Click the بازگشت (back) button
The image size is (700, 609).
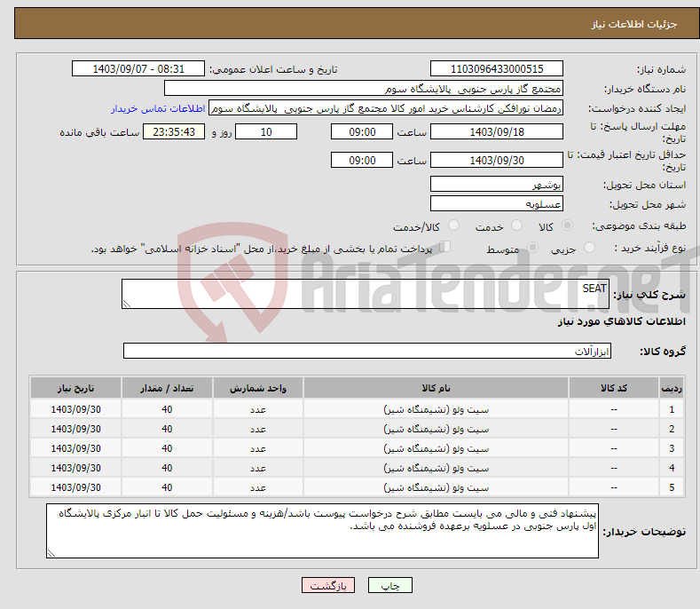click(328, 585)
